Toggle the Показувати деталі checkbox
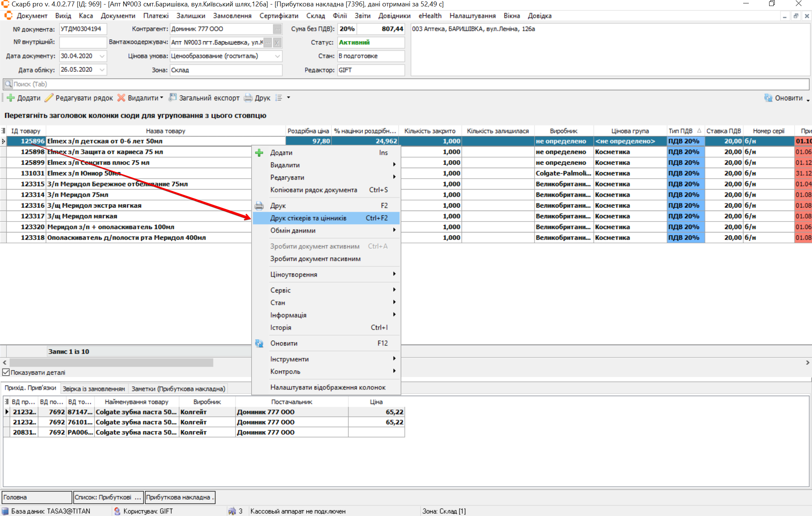Viewport: 812px width, 516px height. coord(6,372)
